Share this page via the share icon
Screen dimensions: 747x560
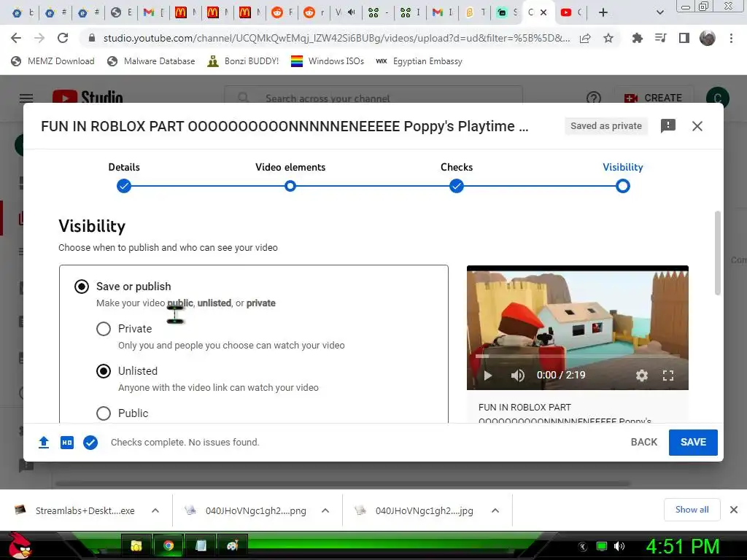pos(585,38)
